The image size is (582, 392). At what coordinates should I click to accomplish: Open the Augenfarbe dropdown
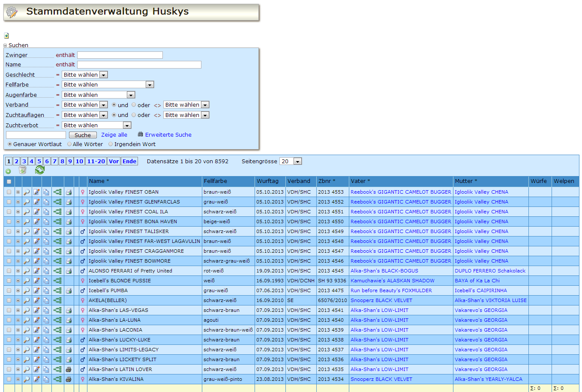pyautogui.click(x=98, y=95)
